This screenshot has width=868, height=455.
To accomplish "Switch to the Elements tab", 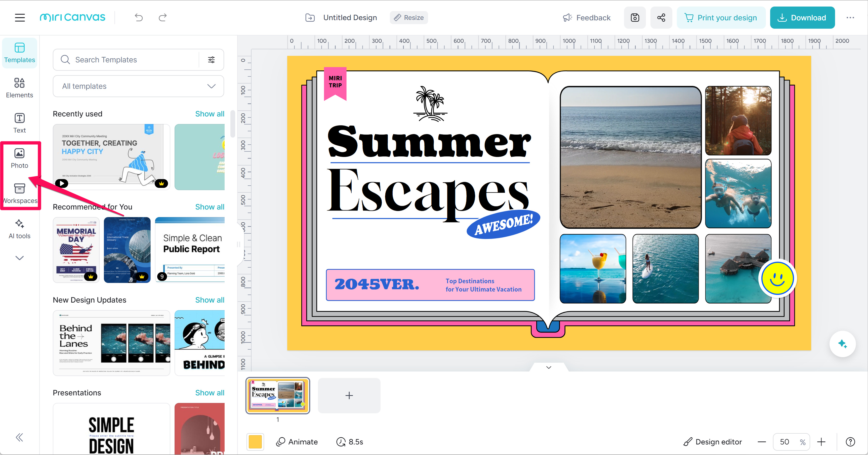I will (20, 87).
